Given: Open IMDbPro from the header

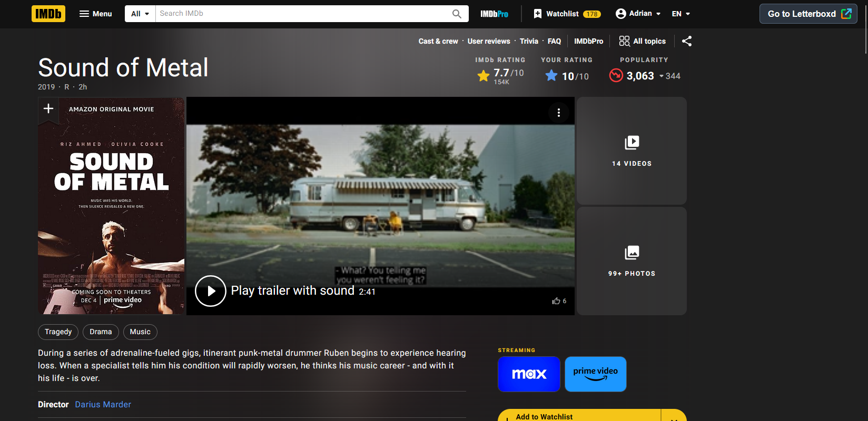Looking at the screenshot, I should [494, 14].
